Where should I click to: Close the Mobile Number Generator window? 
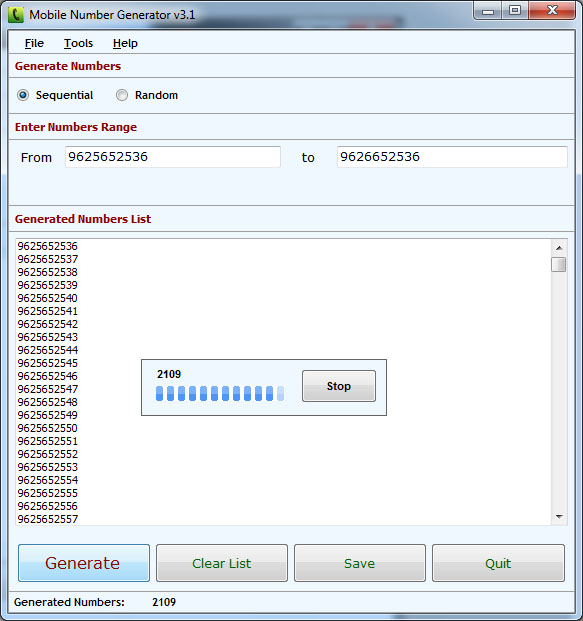coord(552,11)
